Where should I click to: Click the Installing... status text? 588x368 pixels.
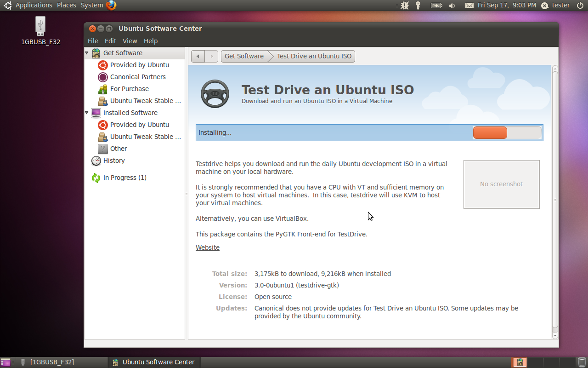(x=215, y=132)
